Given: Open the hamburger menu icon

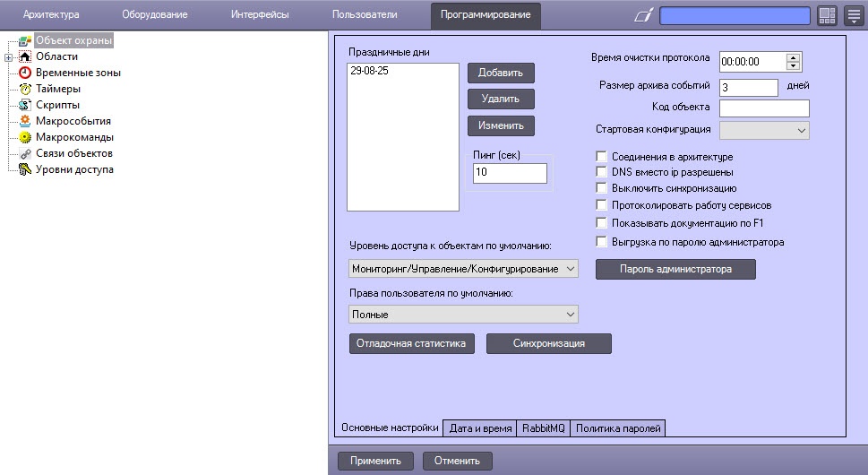Looking at the screenshot, I should coord(855,15).
